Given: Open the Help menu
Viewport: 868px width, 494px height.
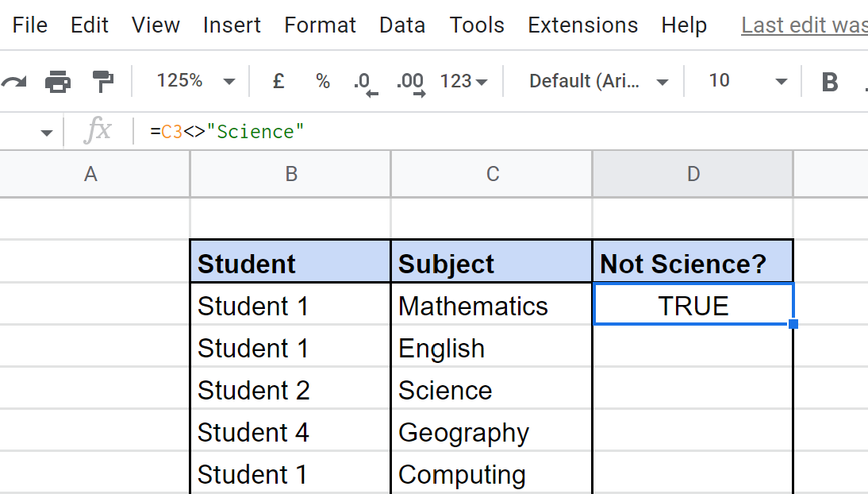Looking at the screenshot, I should pyautogui.click(x=684, y=25).
